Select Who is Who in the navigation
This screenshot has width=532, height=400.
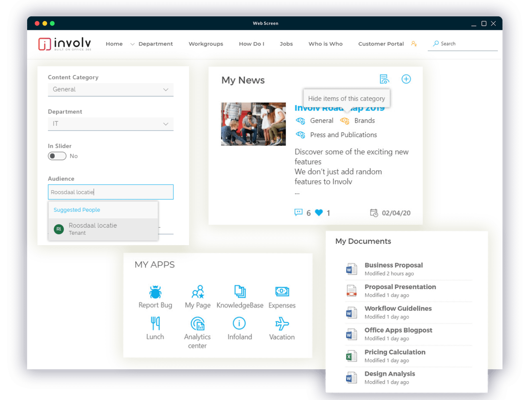pyautogui.click(x=325, y=44)
